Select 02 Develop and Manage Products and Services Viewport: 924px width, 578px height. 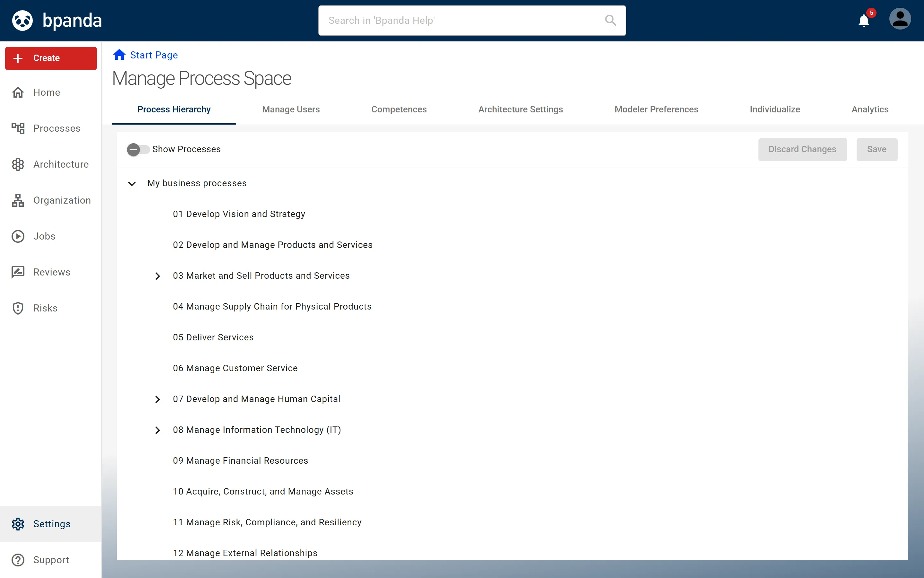[x=273, y=245]
